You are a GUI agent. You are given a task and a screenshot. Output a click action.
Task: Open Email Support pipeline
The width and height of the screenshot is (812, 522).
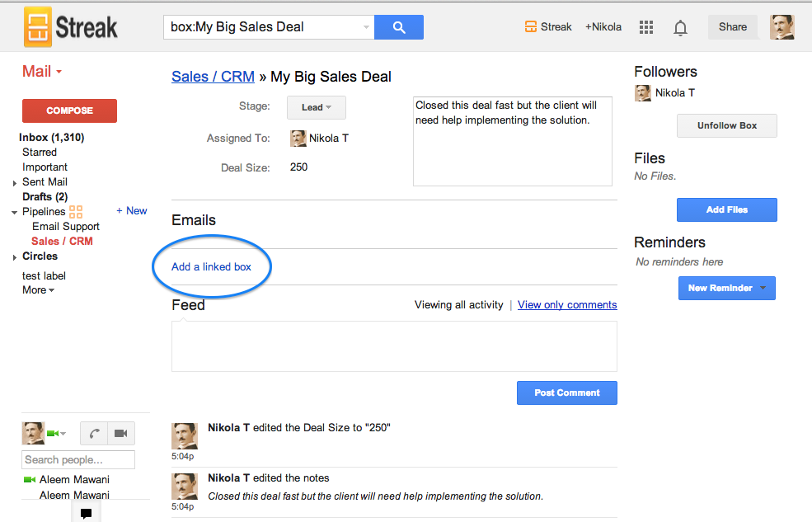click(66, 226)
